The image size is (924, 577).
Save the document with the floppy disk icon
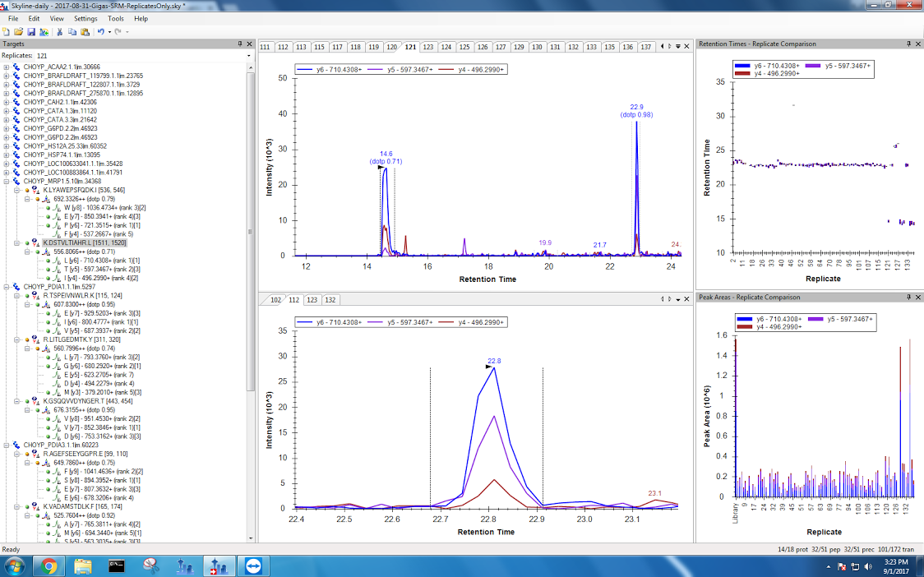(30, 31)
